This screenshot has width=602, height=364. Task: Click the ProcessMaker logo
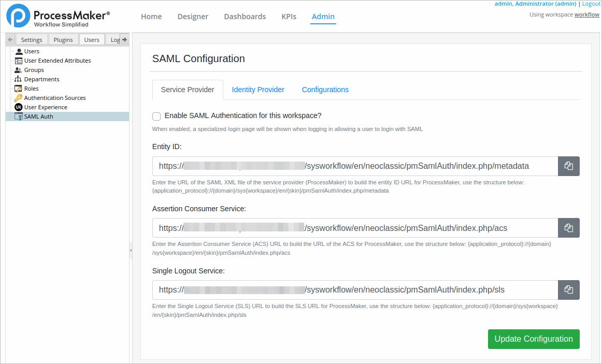(x=58, y=16)
